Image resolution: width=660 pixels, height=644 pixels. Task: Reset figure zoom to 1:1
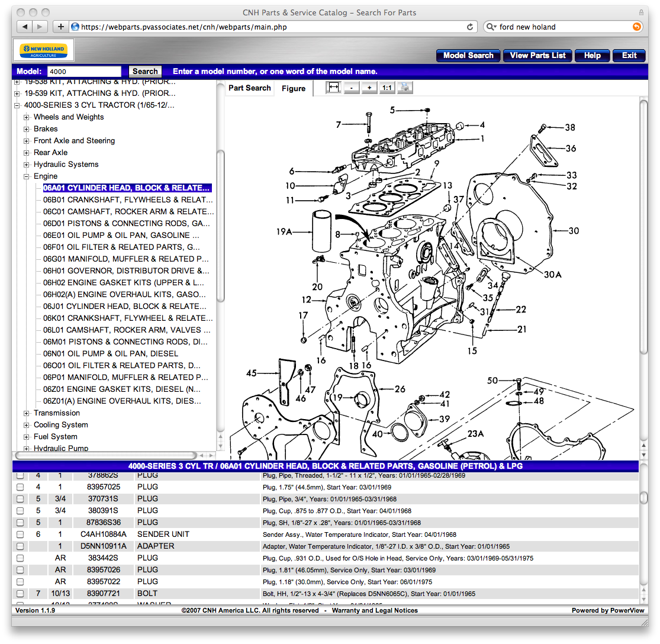coord(387,88)
